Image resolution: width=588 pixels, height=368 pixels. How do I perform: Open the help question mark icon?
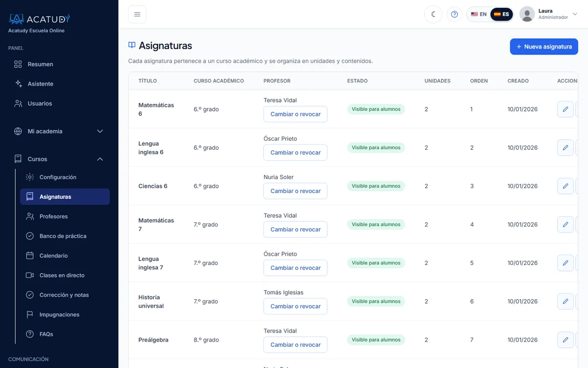coord(454,14)
